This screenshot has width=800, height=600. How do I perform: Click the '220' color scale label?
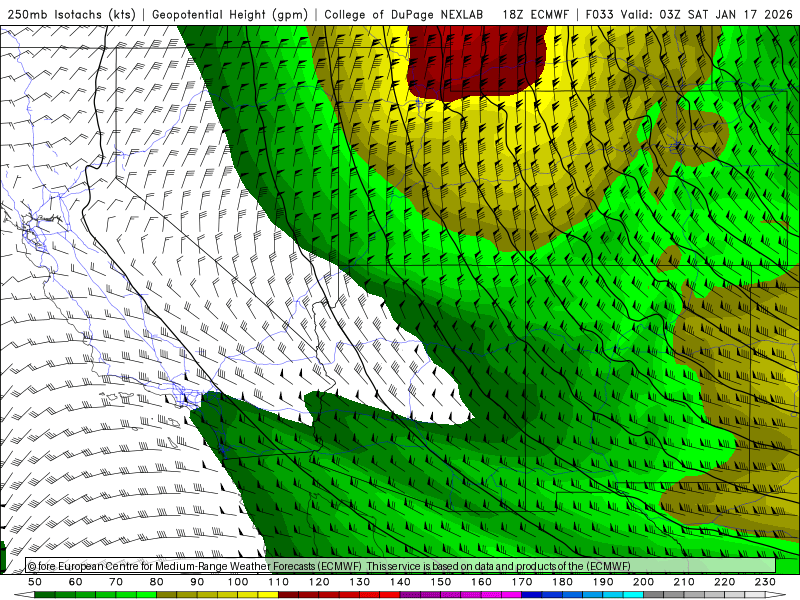724,582
